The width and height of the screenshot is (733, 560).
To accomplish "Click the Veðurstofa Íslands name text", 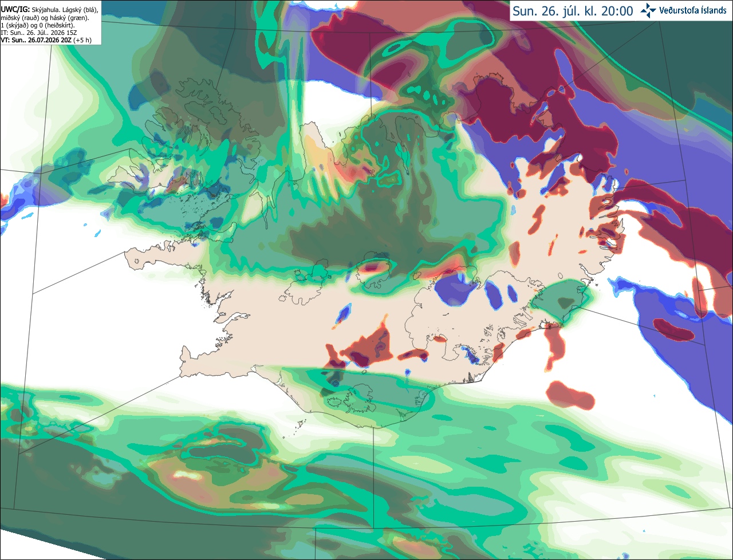I will coord(693,11).
